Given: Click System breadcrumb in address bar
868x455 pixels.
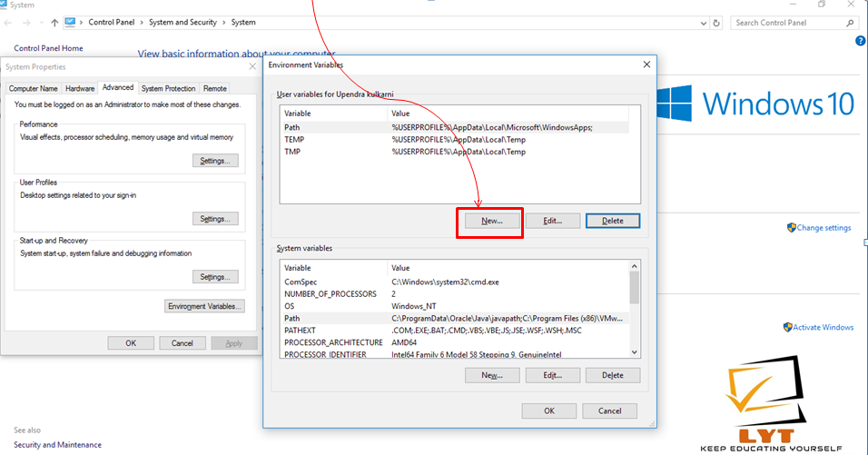Looking at the screenshot, I should pos(243,22).
